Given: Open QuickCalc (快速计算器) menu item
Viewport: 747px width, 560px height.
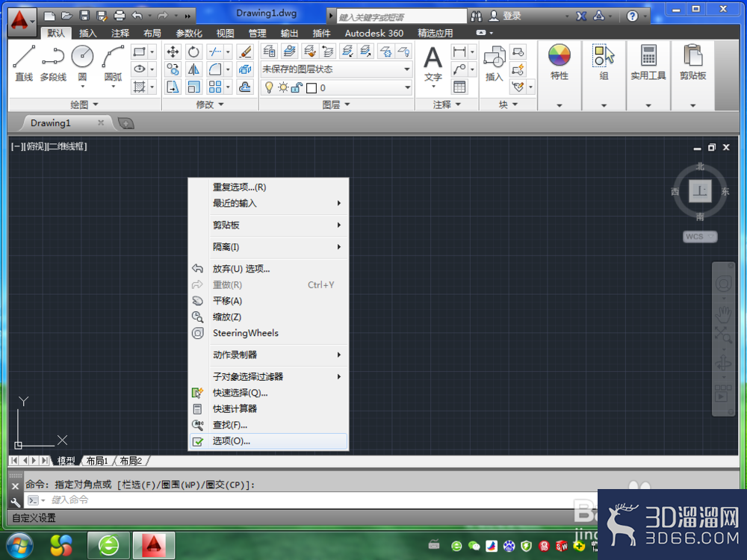Looking at the screenshot, I should (x=269, y=408).
